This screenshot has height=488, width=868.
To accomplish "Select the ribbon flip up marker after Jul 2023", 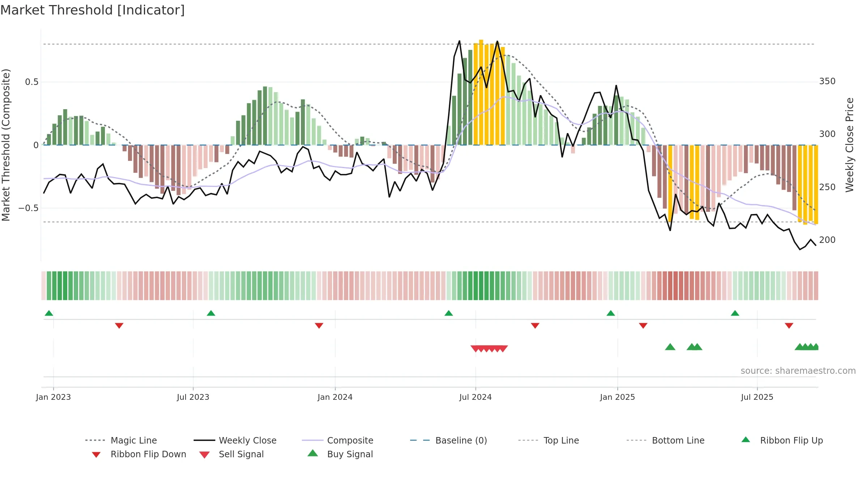I will pyautogui.click(x=211, y=313).
